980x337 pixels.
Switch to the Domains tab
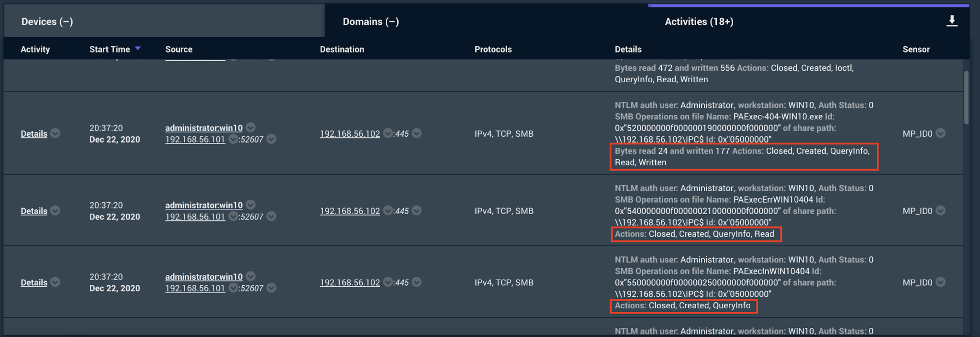coord(370,22)
